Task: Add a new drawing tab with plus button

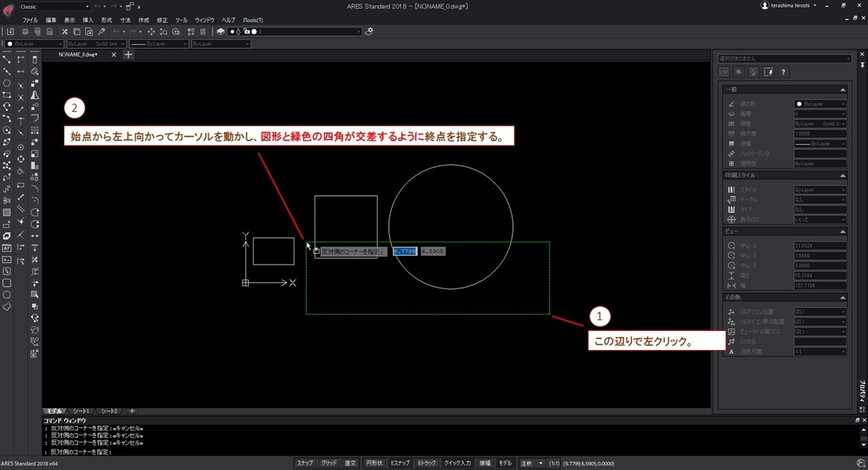Action: [x=129, y=54]
